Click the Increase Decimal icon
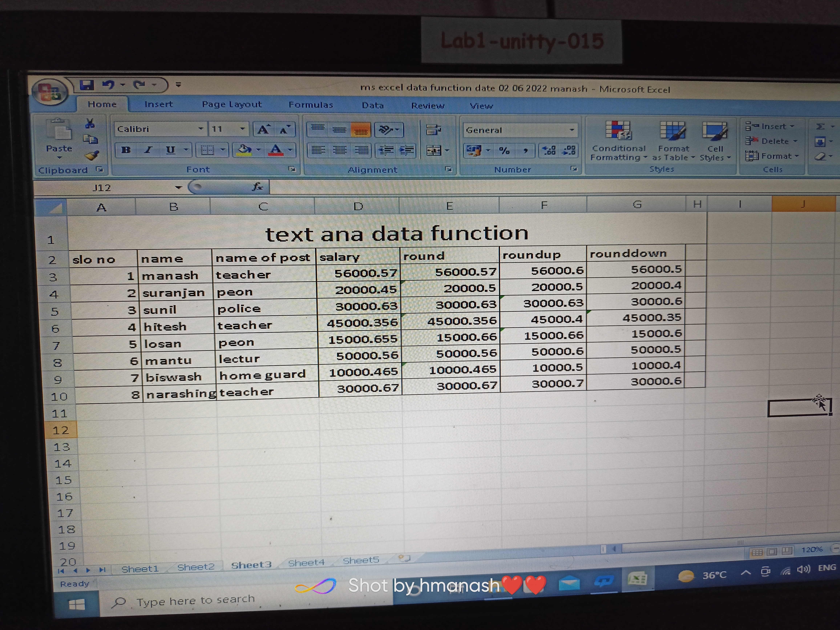Screen dimensions: 840x630 point(549,151)
